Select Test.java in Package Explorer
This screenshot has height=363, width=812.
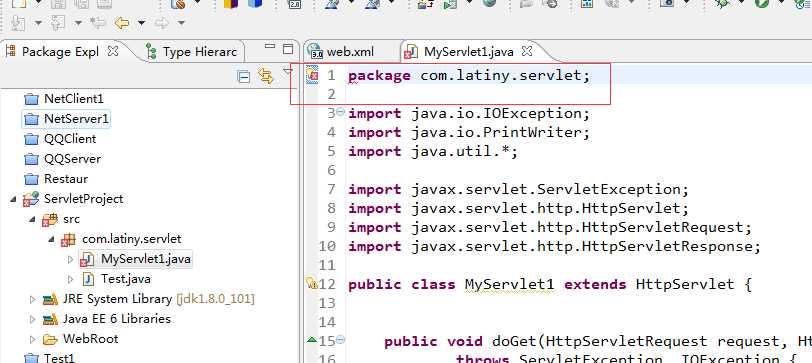[126, 279]
